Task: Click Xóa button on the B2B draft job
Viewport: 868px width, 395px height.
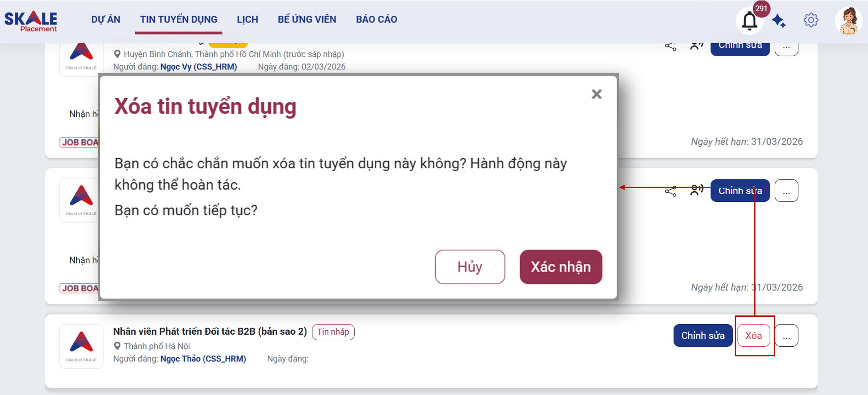Action: (754, 336)
